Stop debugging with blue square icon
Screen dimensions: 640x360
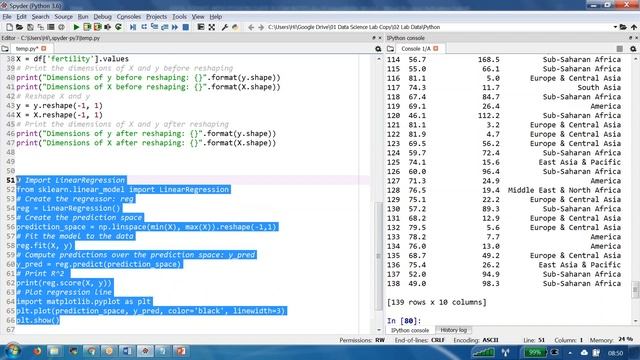(185, 27)
